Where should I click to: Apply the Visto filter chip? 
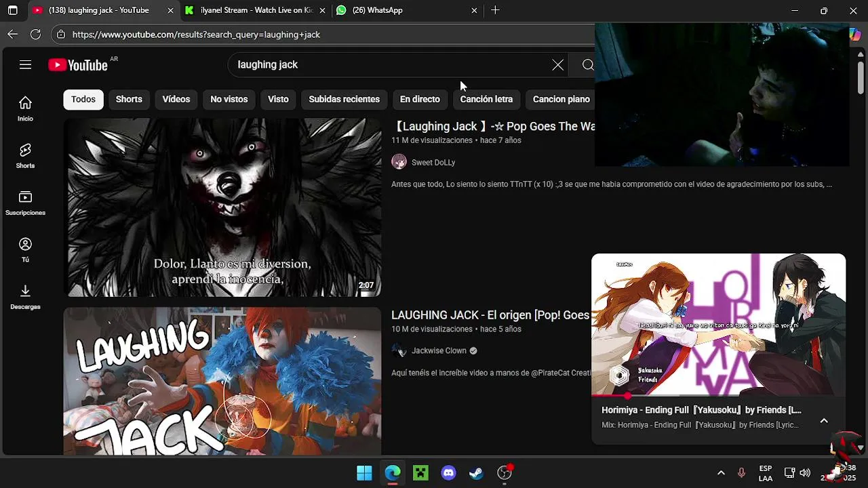coord(278,99)
